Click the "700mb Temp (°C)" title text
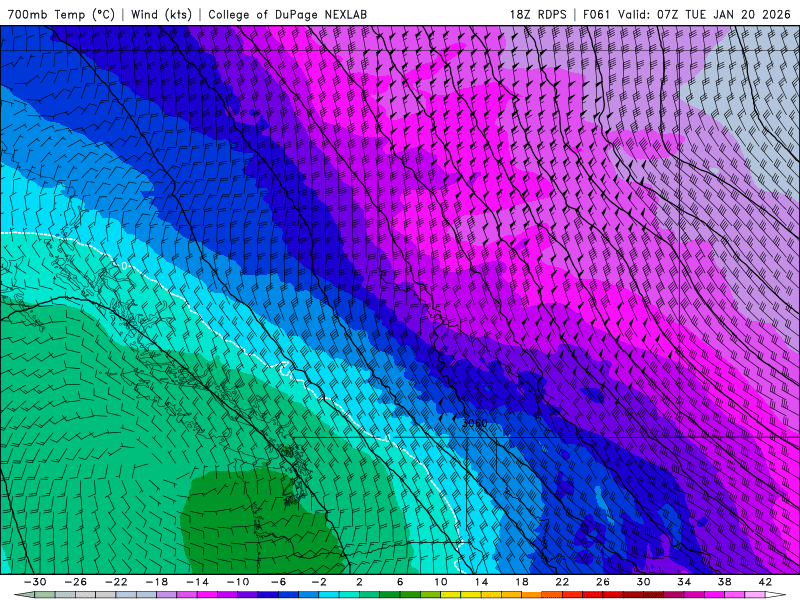The width and height of the screenshot is (800, 600). tap(61, 14)
